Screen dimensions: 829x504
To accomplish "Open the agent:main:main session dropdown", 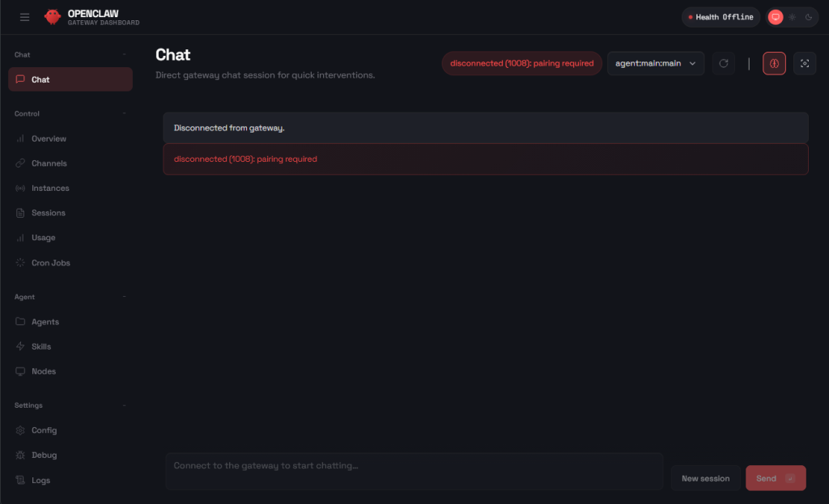I will point(655,63).
